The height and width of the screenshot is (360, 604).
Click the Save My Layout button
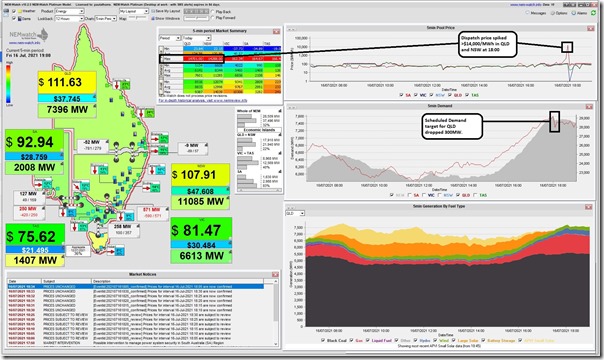tap(167, 12)
